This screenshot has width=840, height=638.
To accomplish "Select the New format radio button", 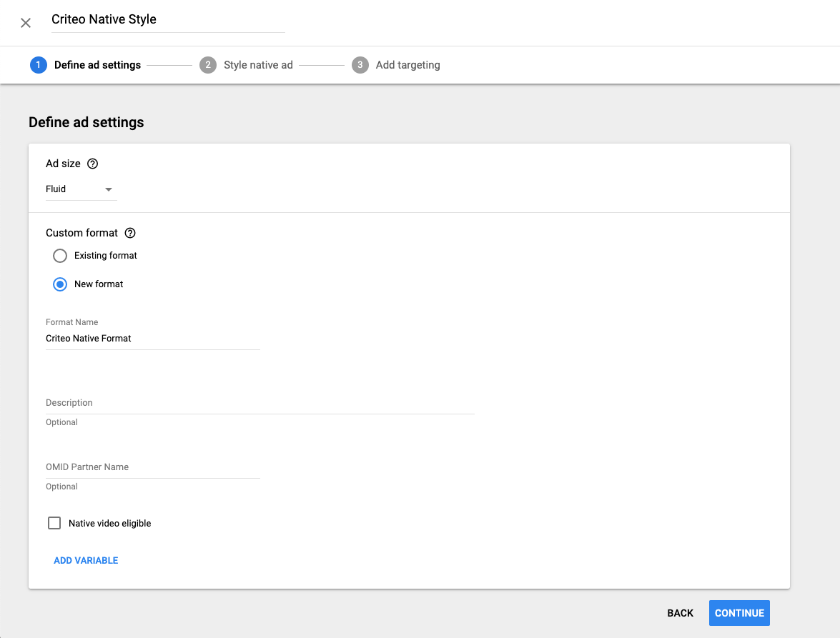I will (60, 284).
